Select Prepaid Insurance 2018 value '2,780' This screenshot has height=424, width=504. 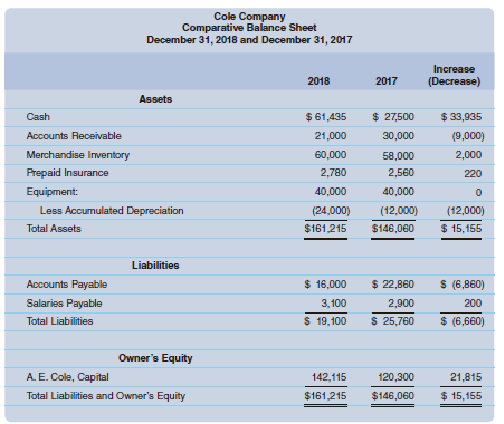(x=333, y=173)
